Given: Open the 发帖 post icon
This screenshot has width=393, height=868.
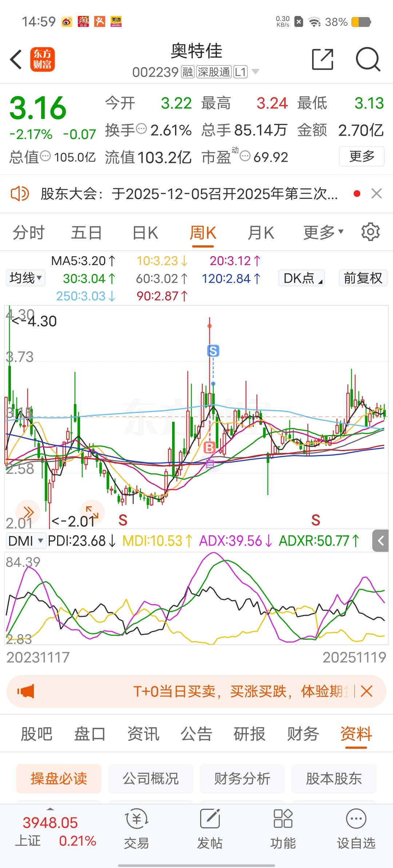Looking at the screenshot, I should [210, 829].
